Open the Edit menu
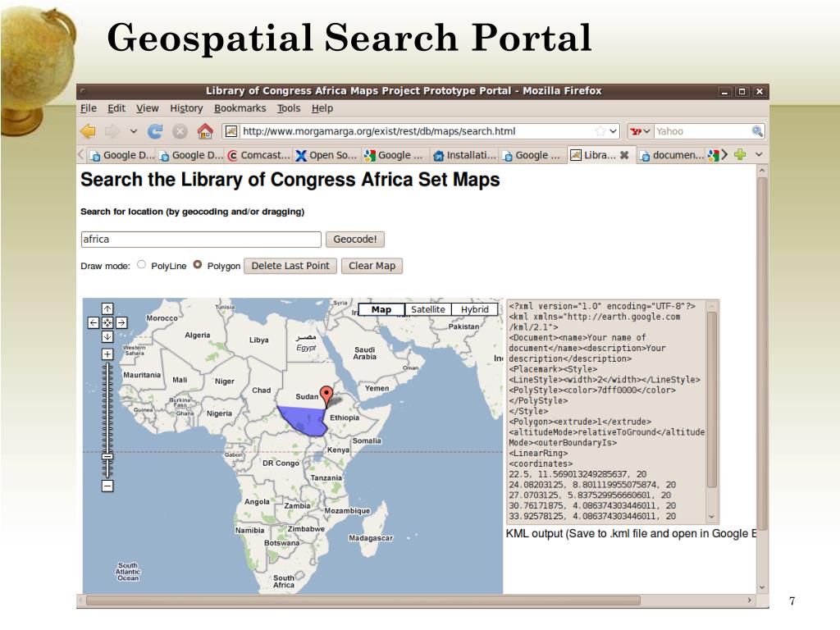Viewport: 840px width, 630px height. pos(116,108)
